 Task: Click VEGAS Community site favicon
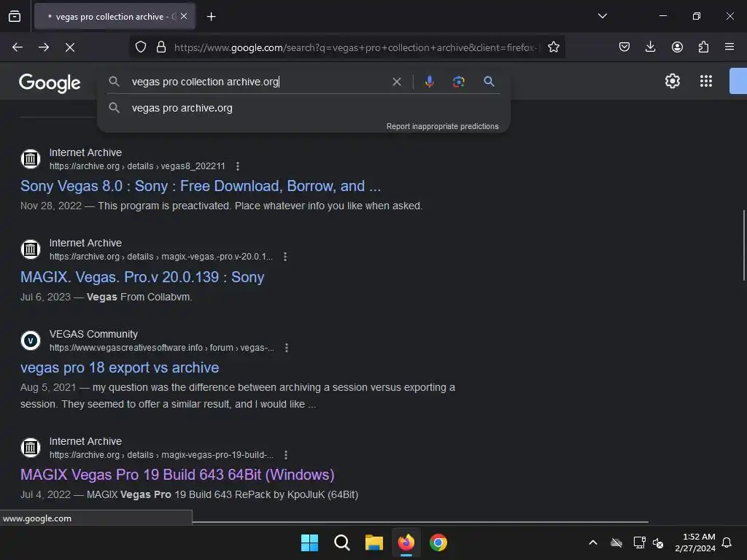click(31, 341)
